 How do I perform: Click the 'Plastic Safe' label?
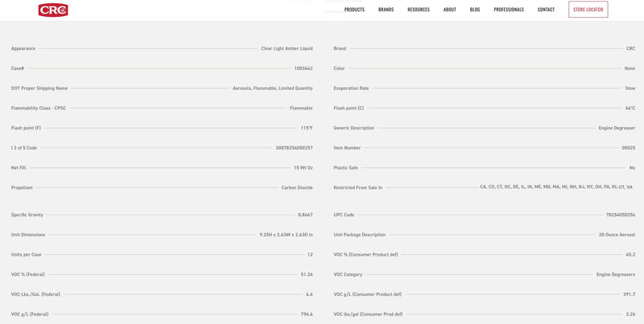pyautogui.click(x=346, y=168)
